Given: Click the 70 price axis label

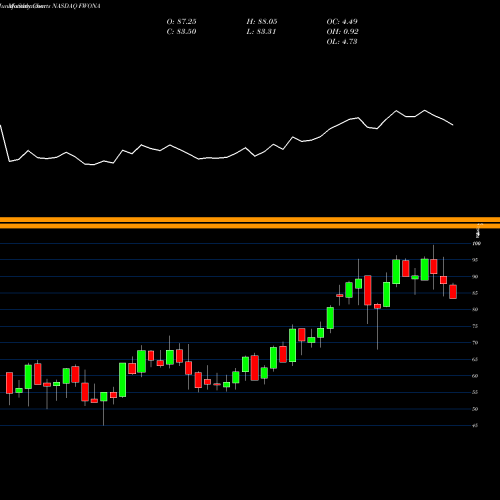Looking at the screenshot, I should click(476, 343).
